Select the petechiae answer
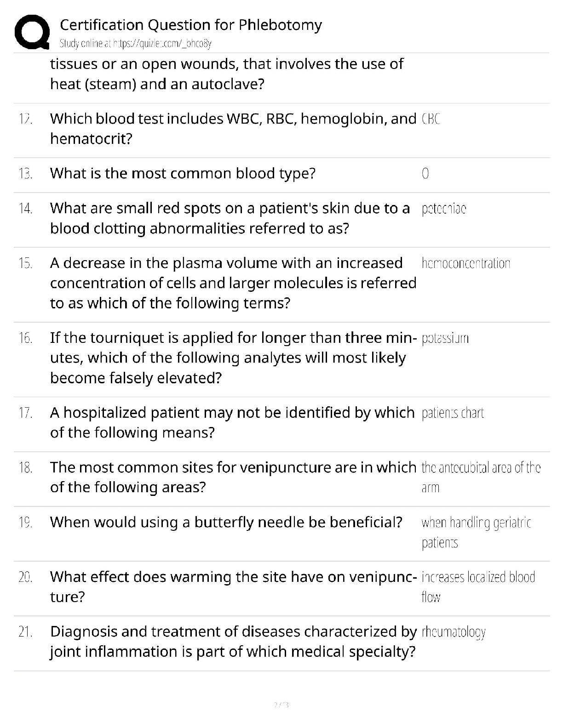The width and height of the screenshot is (563, 728). (444, 209)
